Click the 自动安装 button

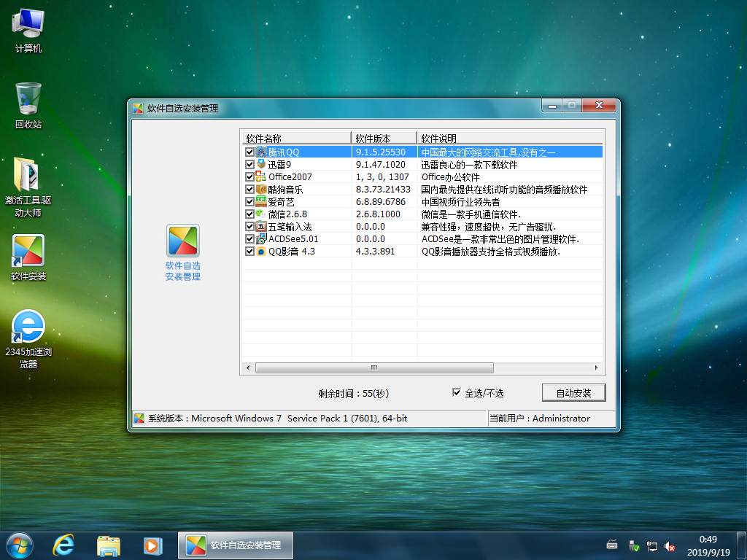pos(573,393)
